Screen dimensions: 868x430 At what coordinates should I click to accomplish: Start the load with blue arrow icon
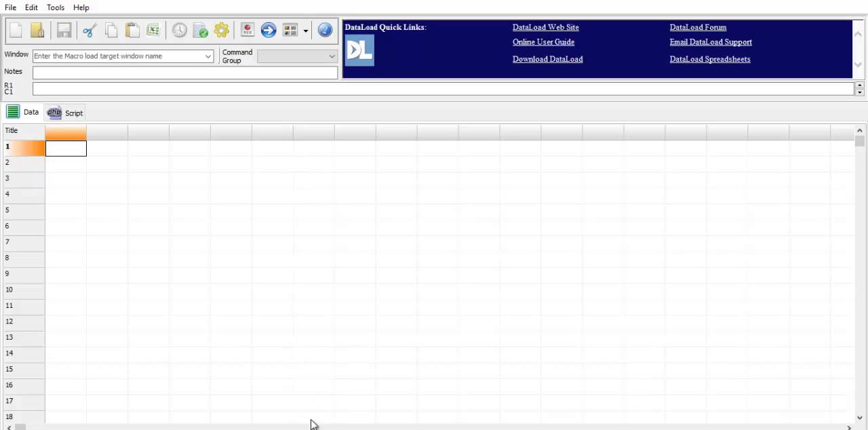point(269,31)
